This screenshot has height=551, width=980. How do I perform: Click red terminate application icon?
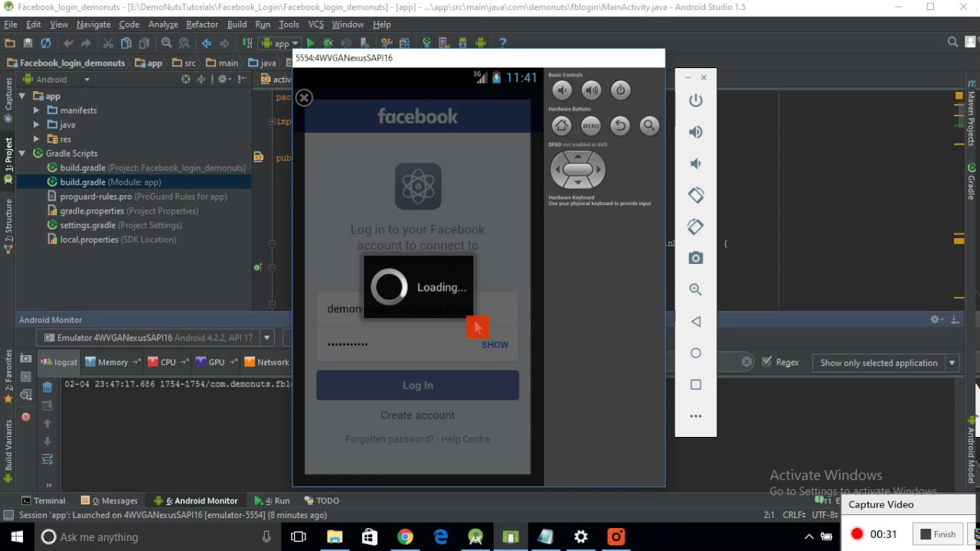(x=25, y=417)
